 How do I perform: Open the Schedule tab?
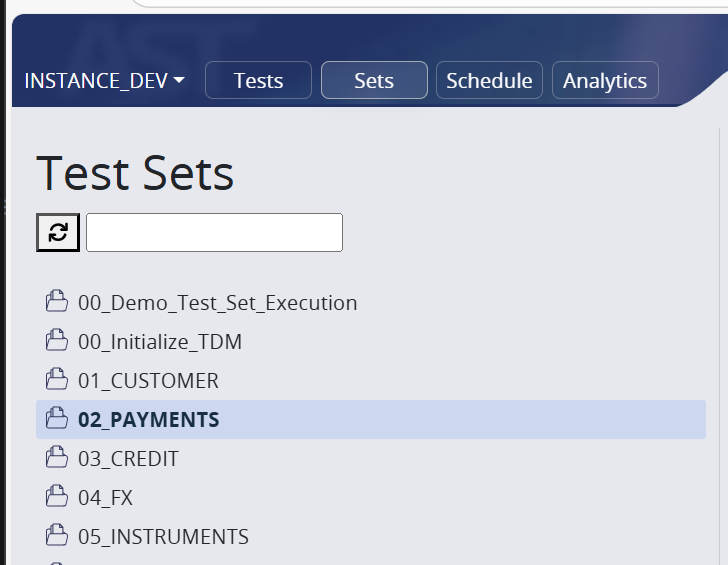click(489, 80)
